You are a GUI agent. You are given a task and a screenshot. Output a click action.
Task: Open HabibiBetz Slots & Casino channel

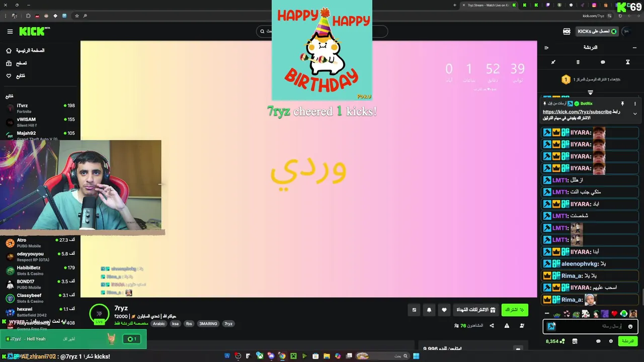point(40,270)
